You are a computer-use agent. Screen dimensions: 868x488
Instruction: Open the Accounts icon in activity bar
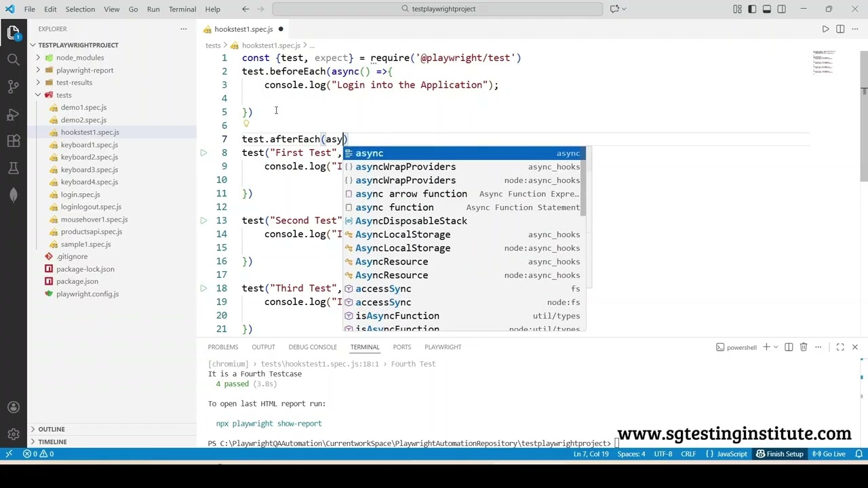point(14,407)
